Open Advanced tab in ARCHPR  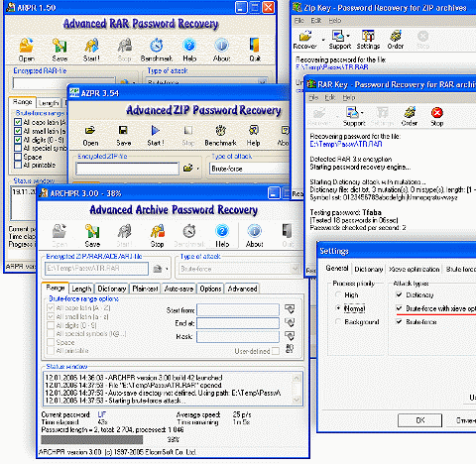click(x=242, y=289)
